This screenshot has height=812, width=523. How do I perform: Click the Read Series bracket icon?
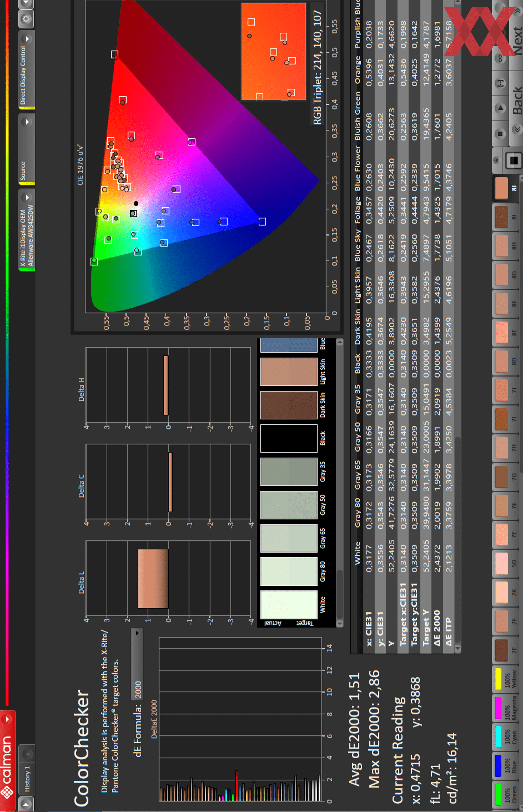(500, 83)
